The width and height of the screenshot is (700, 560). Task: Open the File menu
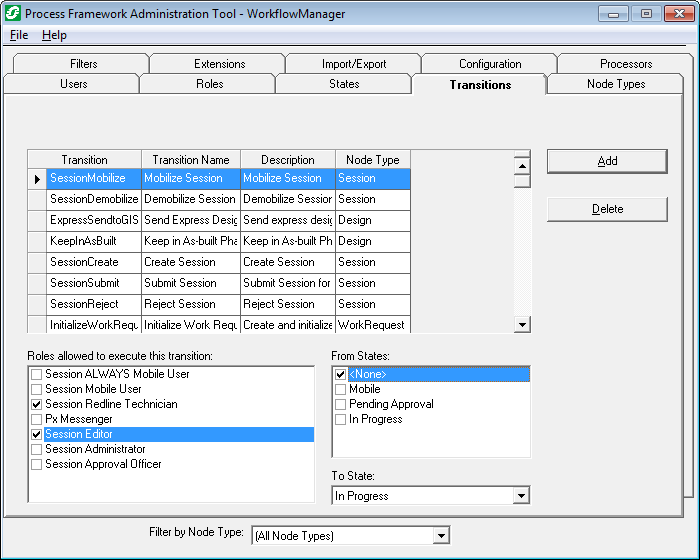19,35
